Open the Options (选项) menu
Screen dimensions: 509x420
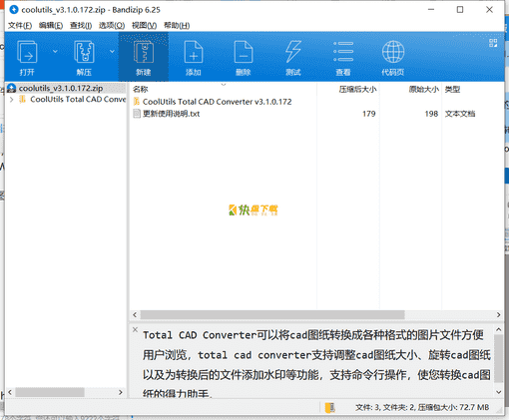(112, 25)
